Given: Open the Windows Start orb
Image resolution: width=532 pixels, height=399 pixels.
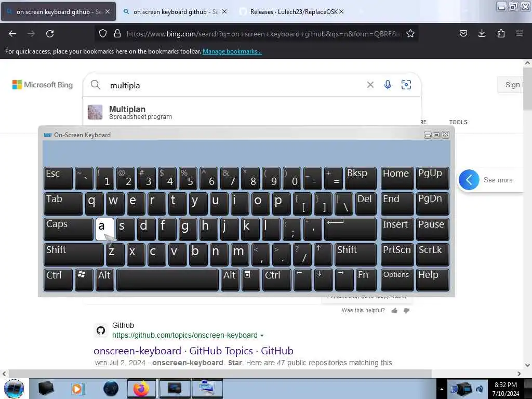Looking at the screenshot, I should (14, 389).
